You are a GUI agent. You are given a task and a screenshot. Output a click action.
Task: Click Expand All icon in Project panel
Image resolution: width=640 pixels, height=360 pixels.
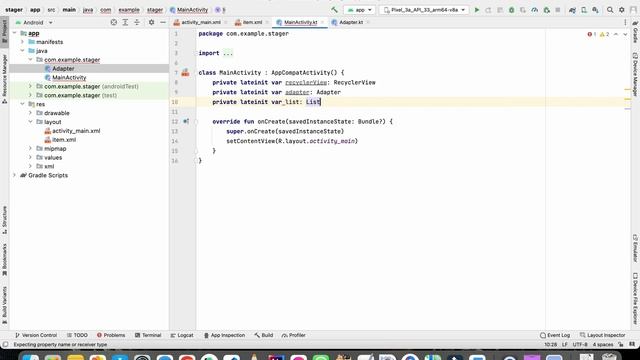click(x=125, y=22)
